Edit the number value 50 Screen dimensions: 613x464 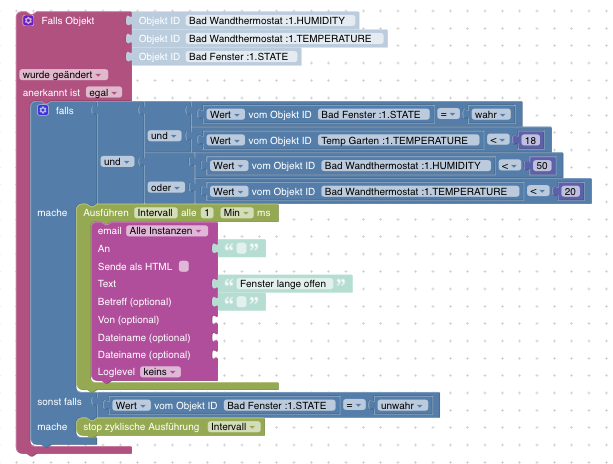541,166
